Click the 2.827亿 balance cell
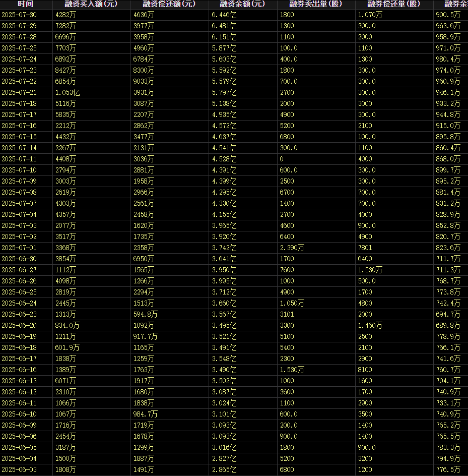 pos(224,459)
